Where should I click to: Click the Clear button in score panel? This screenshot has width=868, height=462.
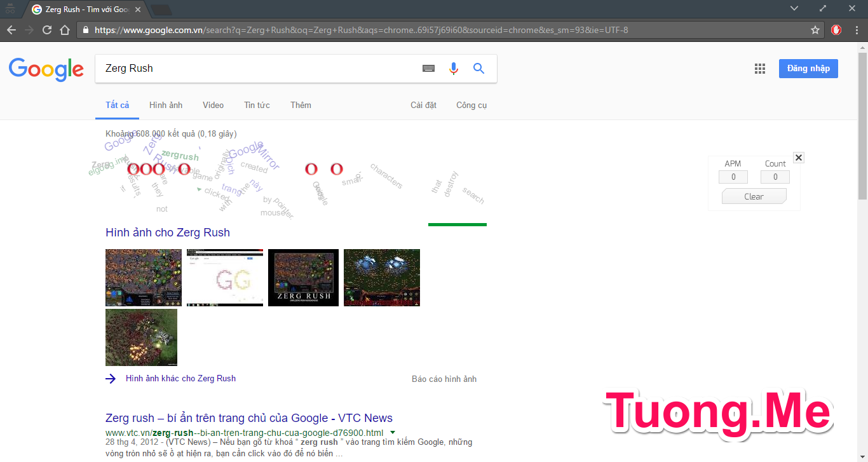click(x=754, y=196)
